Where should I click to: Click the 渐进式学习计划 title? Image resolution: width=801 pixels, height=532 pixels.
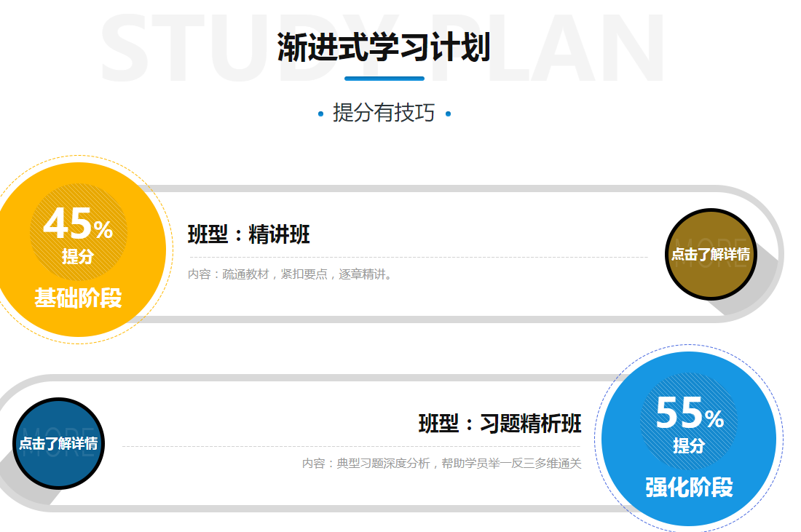coord(384,47)
